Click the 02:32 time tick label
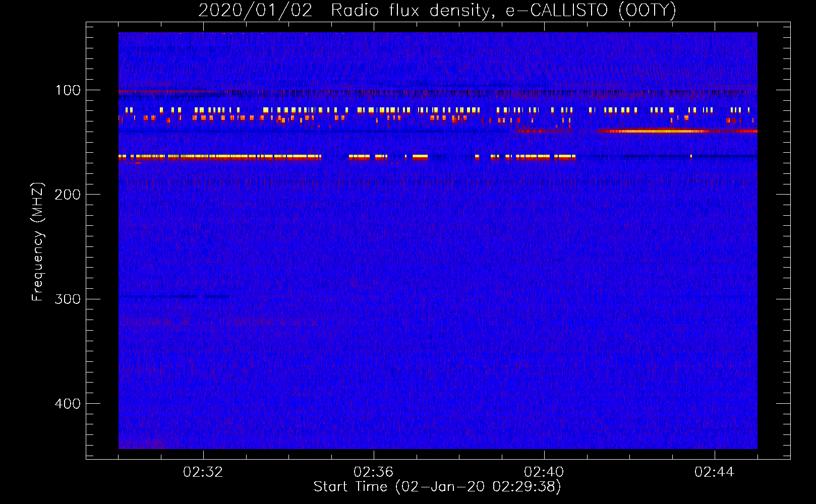This screenshot has width=816, height=504. (203, 472)
